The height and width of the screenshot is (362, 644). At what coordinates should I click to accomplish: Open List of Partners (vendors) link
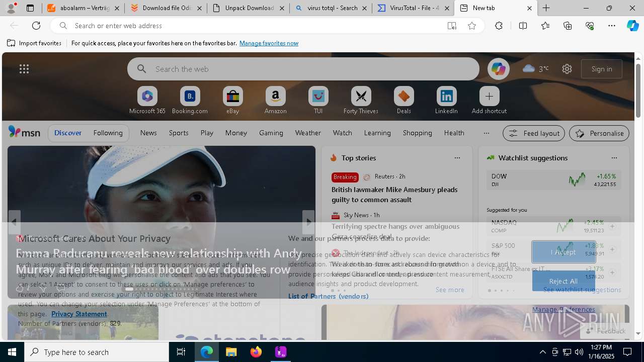pyautogui.click(x=328, y=296)
